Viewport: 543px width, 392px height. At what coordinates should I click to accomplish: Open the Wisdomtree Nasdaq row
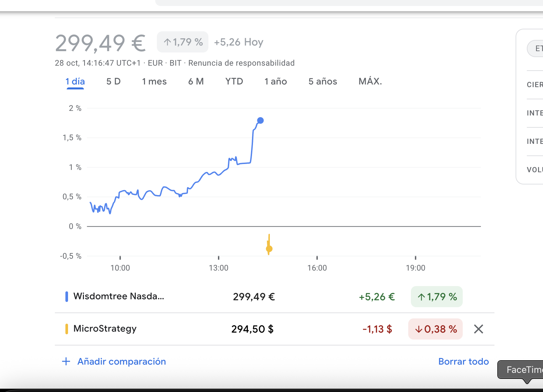(119, 296)
